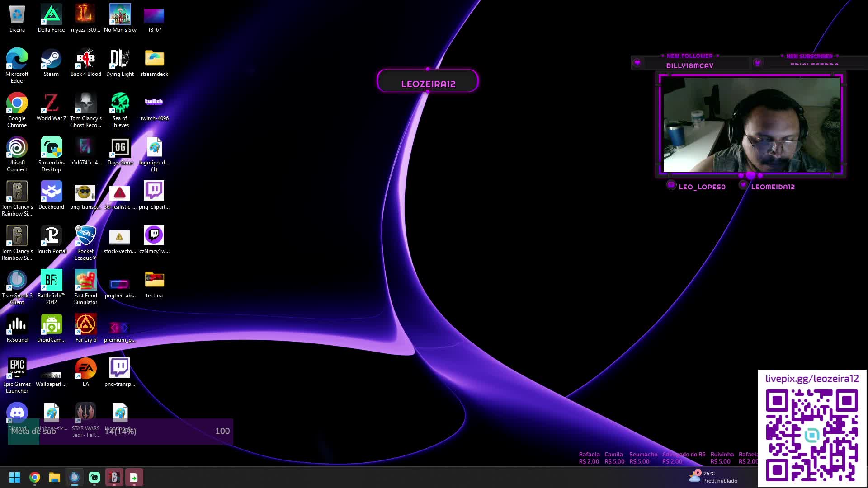The image size is (868, 488).
Task: Select the textura folder
Action: pos(154,284)
